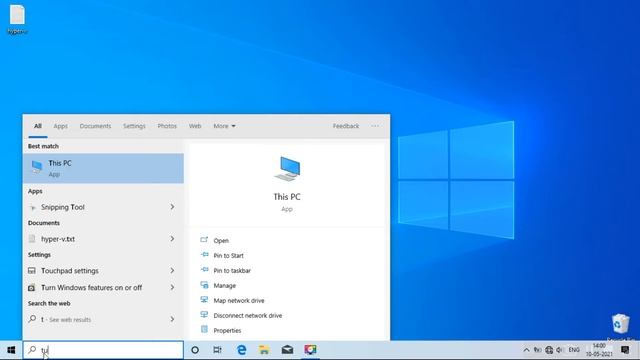Choose Disconnect network drive action

[x=247, y=316]
